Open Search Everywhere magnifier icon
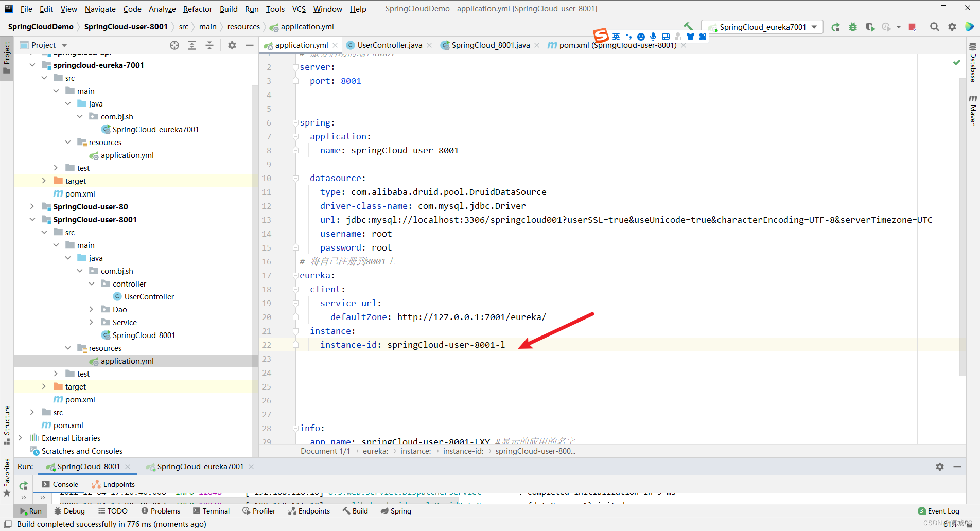 [x=935, y=27]
